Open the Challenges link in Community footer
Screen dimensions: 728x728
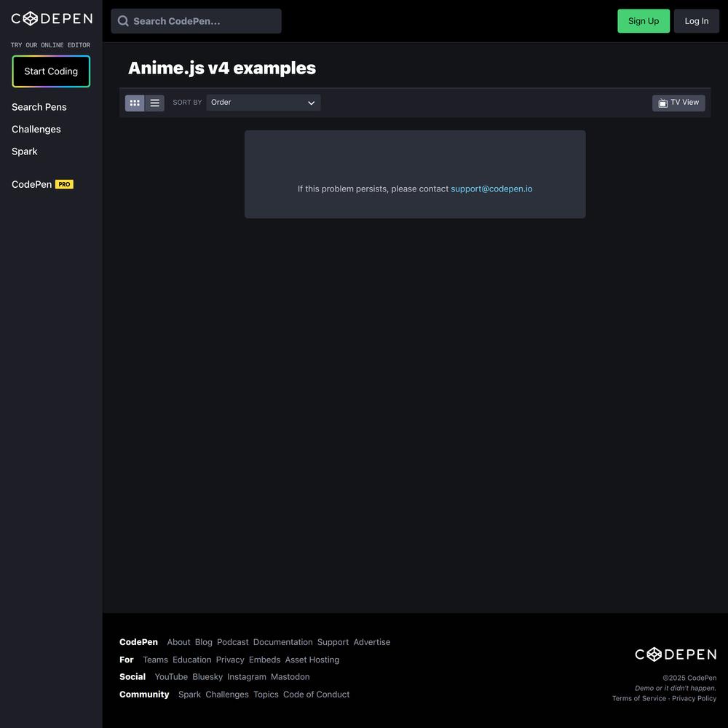click(227, 695)
